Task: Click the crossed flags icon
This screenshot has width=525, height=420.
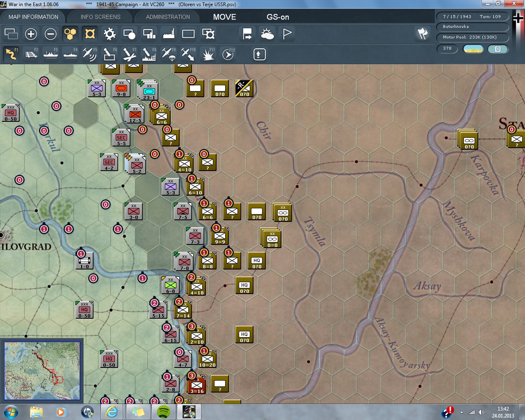Action: [x=422, y=34]
